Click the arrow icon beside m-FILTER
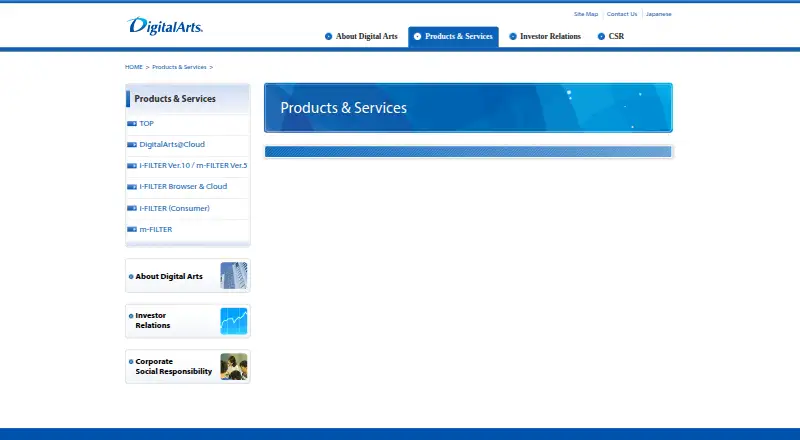 tap(132, 229)
